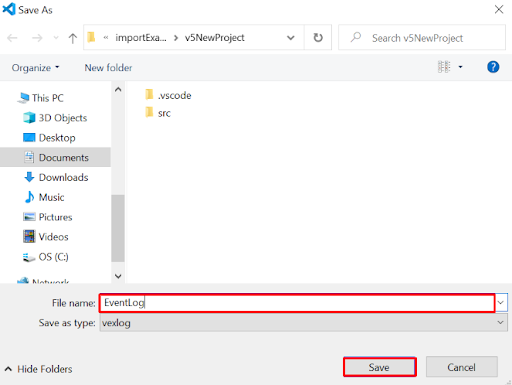Refresh the v5NewProject folder view
This screenshot has height=385, width=512.
tap(318, 37)
